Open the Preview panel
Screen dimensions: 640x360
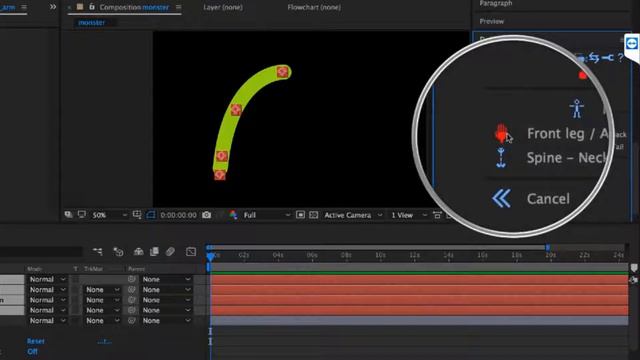(491, 21)
